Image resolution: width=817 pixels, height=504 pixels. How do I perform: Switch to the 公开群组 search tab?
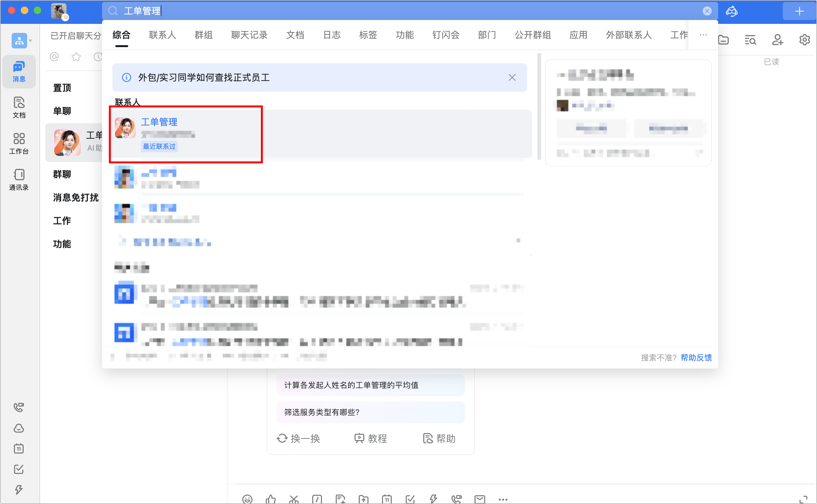[x=533, y=35]
